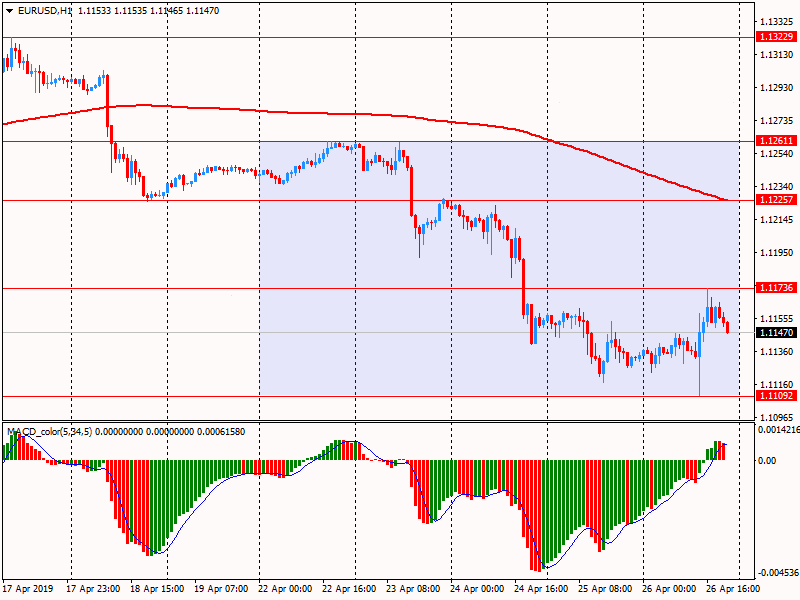Click the 23 Apr 08:00 time label
800x600 pixels.
413,589
